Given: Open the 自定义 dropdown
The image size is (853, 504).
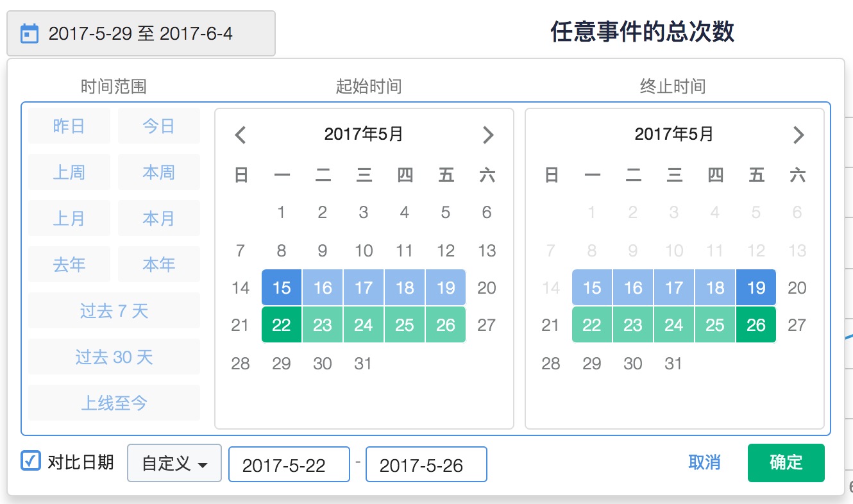Looking at the screenshot, I should pyautogui.click(x=174, y=464).
